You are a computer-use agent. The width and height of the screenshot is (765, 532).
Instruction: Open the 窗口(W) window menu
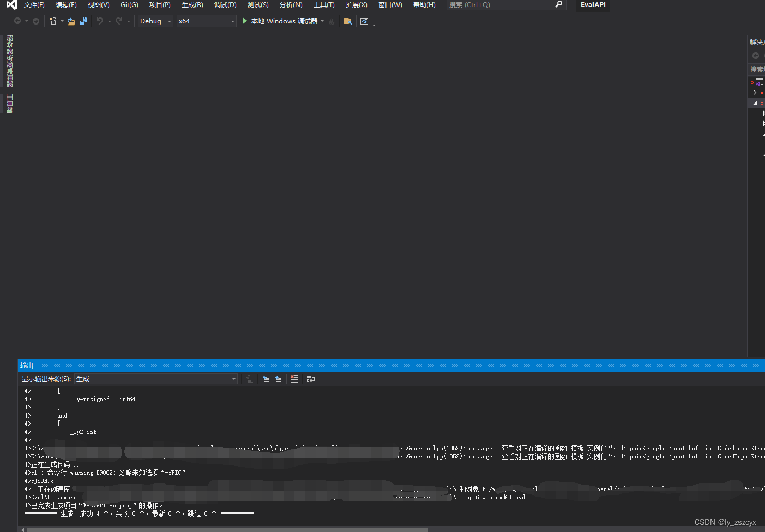tap(390, 5)
